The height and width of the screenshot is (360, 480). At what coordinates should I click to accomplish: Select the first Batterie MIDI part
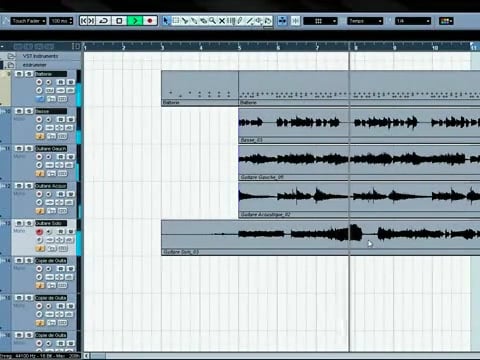click(x=200, y=88)
